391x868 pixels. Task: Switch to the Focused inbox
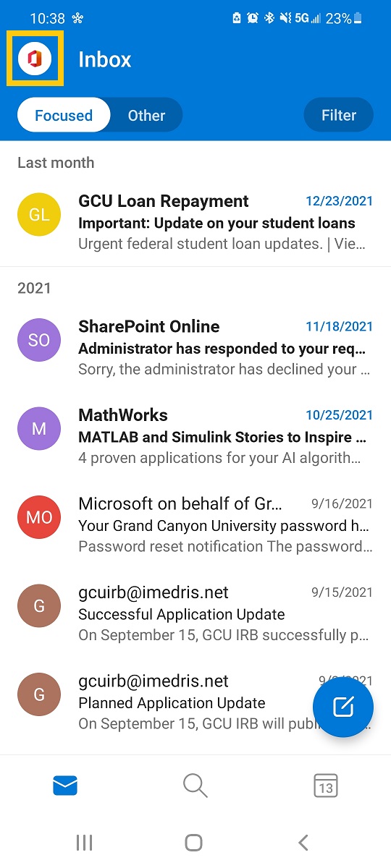(64, 115)
